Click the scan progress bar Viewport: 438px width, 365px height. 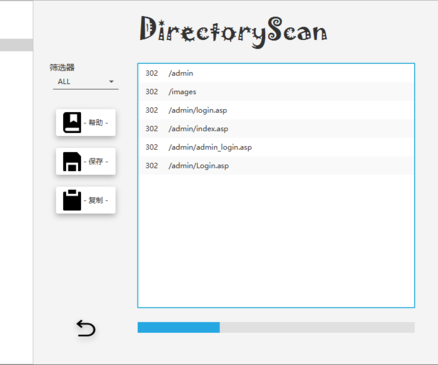point(276,327)
